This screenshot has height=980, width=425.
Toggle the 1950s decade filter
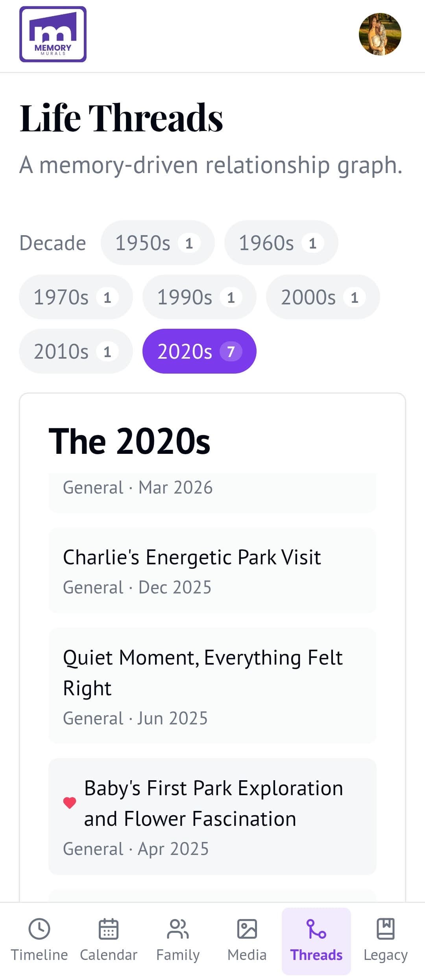point(157,242)
